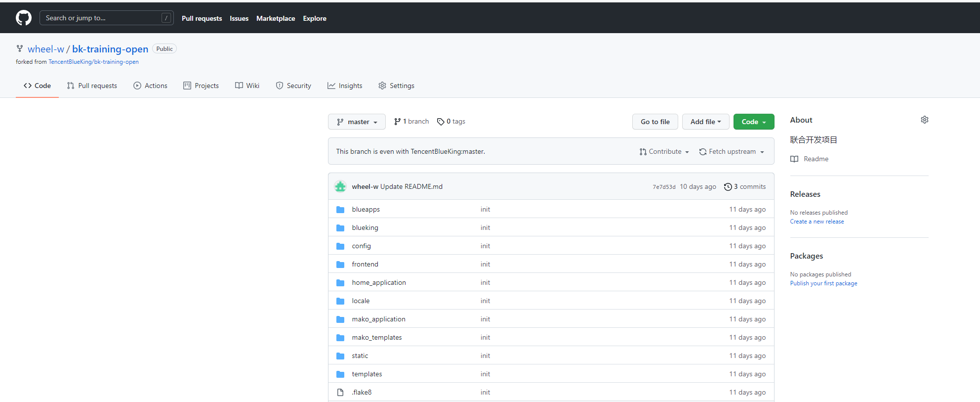The width and height of the screenshot is (980, 402).
Task: Click the slash shortcut icon in search box
Action: [166, 18]
